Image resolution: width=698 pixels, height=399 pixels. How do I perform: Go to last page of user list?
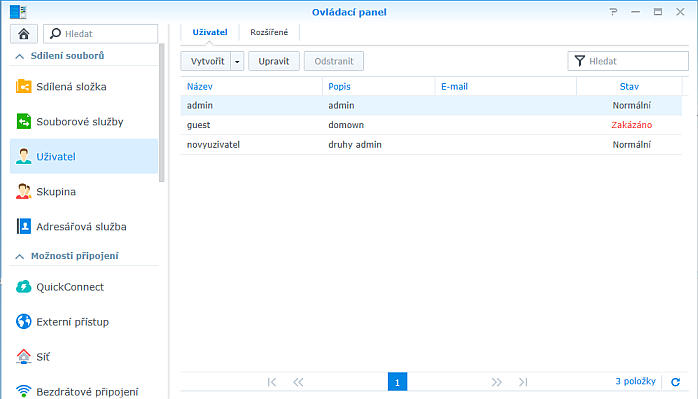pos(523,382)
